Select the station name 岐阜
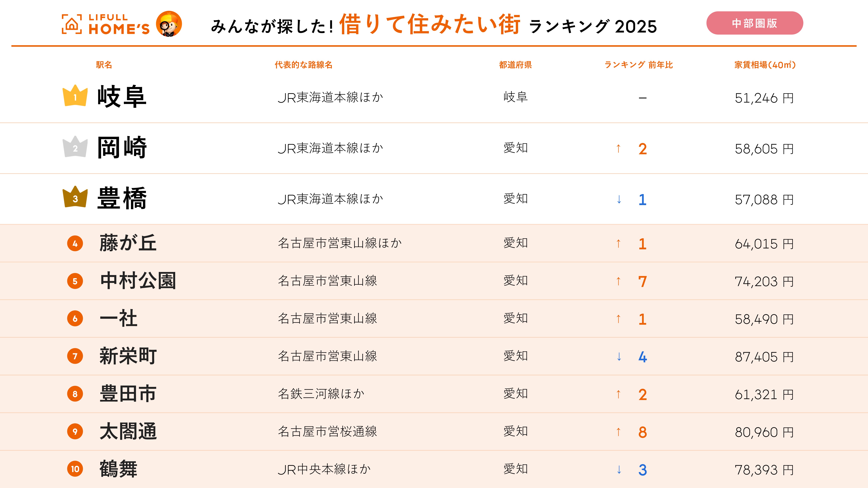Viewport: 868px width, 488px height. point(122,97)
